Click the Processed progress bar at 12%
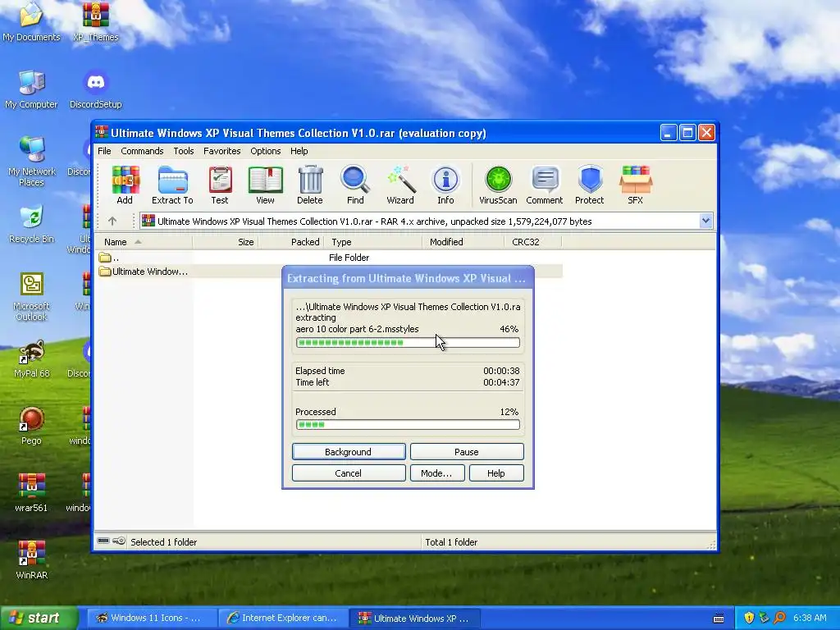Image resolution: width=840 pixels, height=630 pixels. 408,425
